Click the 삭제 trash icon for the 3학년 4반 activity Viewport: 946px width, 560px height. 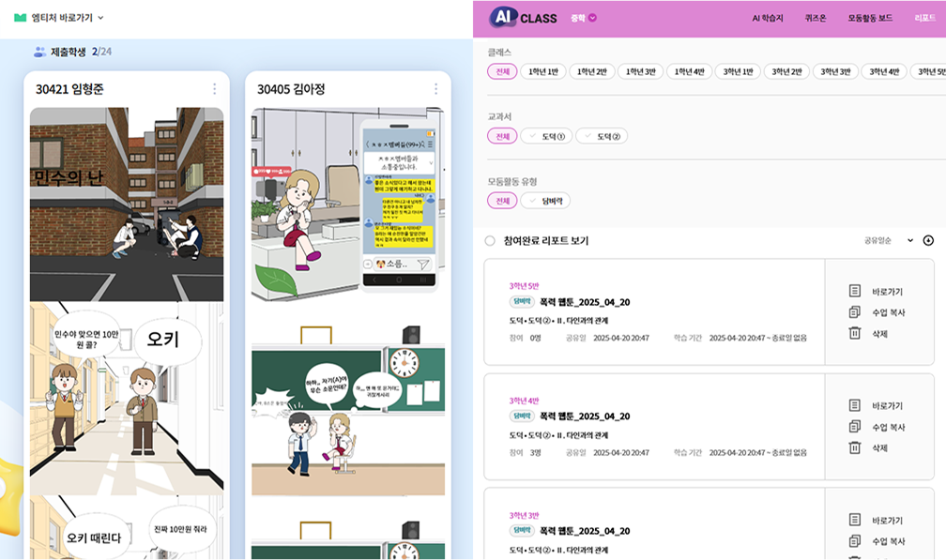(855, 447)
